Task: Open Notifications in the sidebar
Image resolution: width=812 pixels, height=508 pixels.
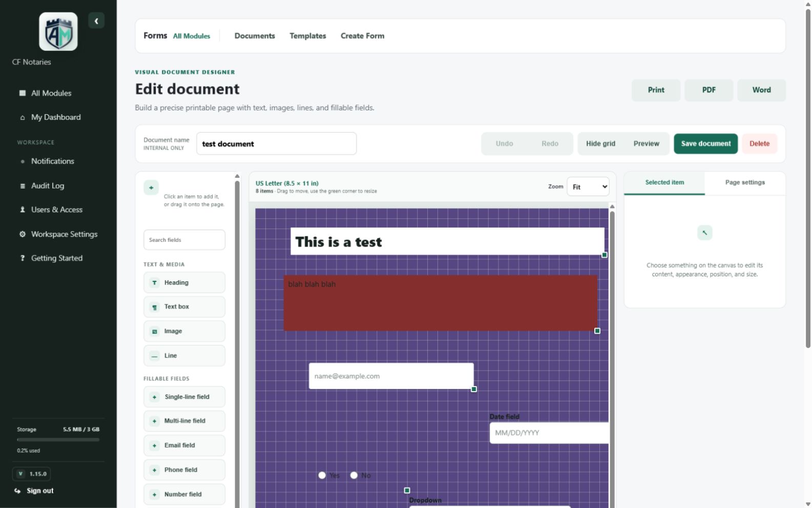Action: pos(52,161)
